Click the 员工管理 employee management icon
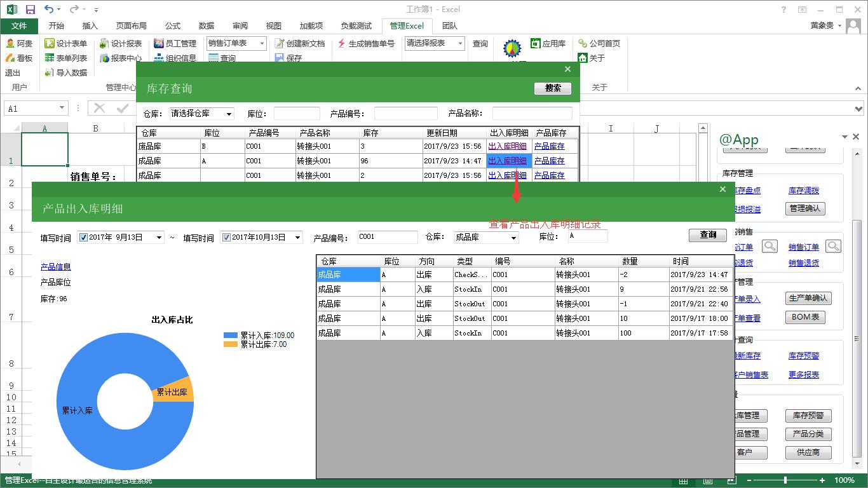 click(x=159, y=44)
